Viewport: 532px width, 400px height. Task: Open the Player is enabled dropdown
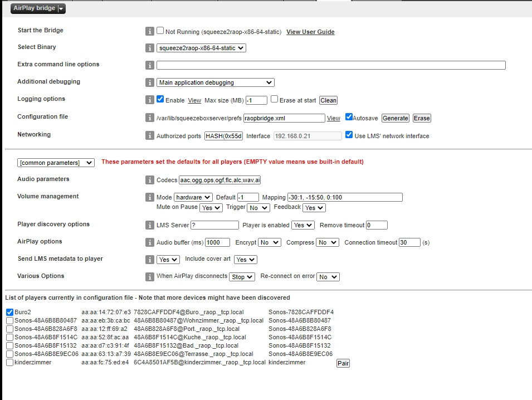click(303, 225)
